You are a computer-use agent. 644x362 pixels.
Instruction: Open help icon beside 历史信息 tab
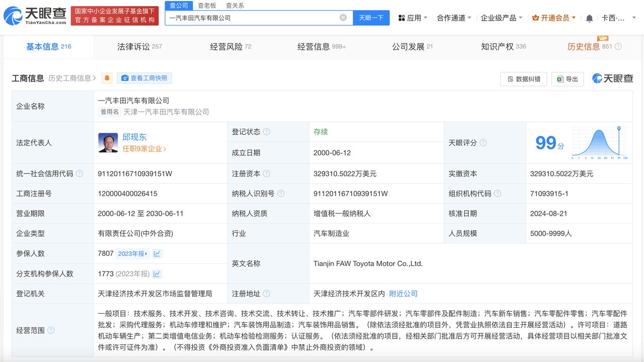(x=618, y=46)
